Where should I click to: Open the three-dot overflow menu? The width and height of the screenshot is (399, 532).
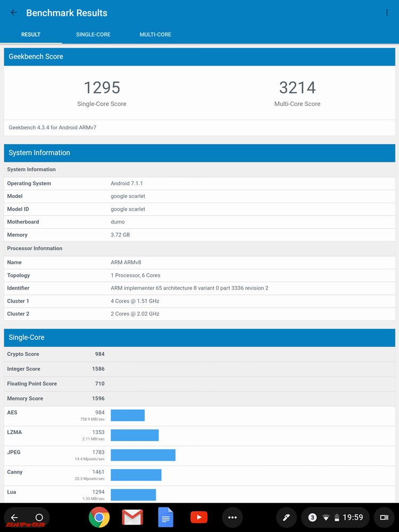(x=387, y=13)
